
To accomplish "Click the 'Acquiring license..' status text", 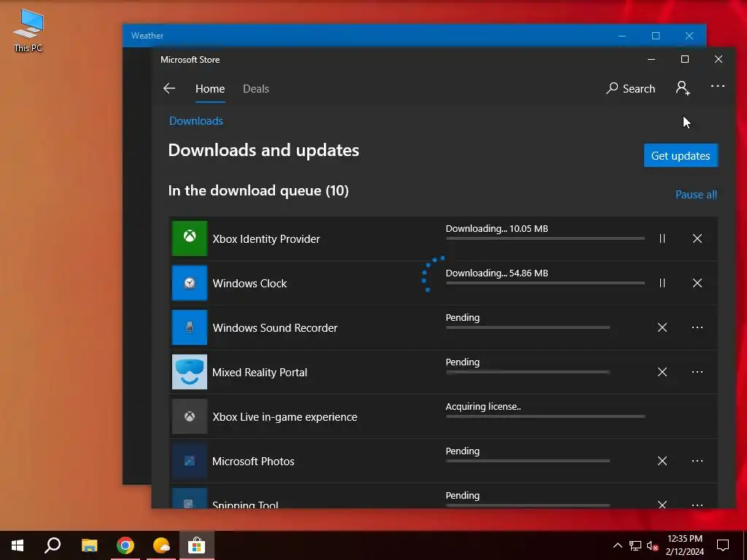I will (x=483, y=407).
